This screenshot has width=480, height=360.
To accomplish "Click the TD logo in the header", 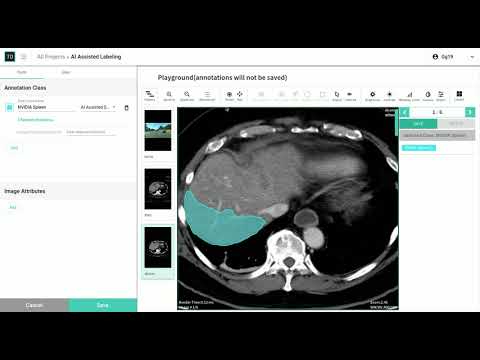I will coord(10,57).
